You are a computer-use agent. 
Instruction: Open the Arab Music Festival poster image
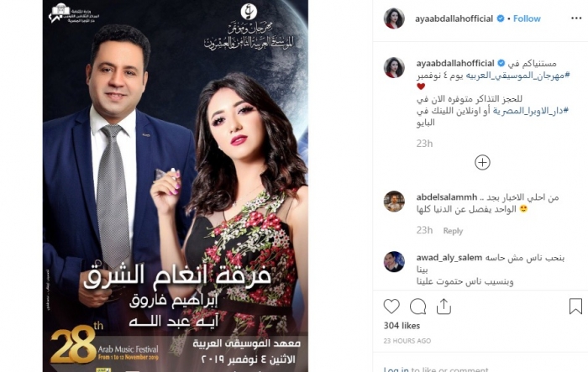(176, 186)
